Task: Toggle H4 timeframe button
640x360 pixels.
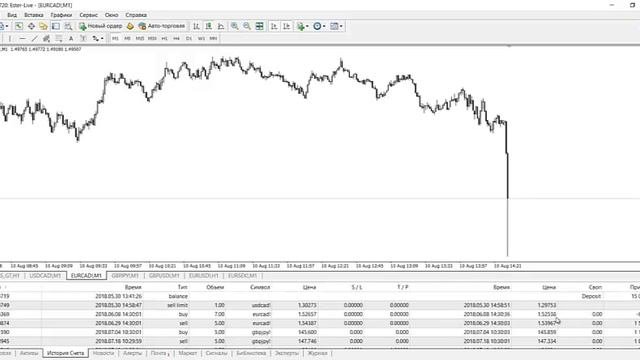Action: point(176,38)
